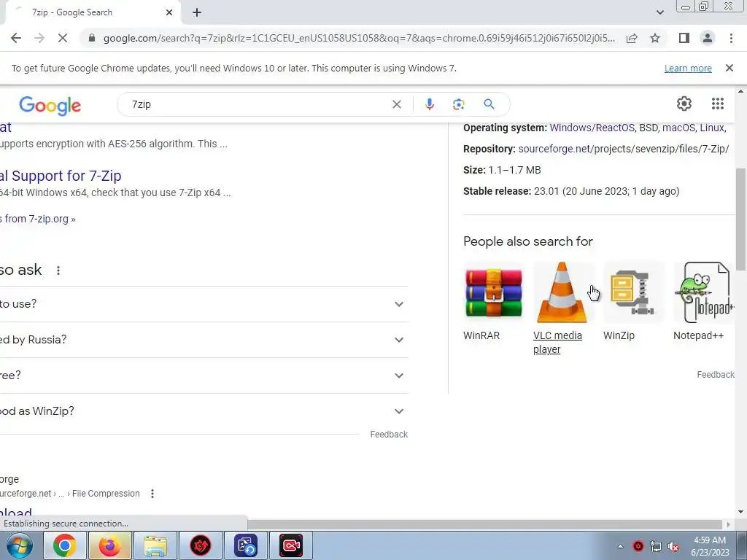Open the Chrome three-dot menu
The height and width of the screenshot is (560, 747).
coord(731,38)
